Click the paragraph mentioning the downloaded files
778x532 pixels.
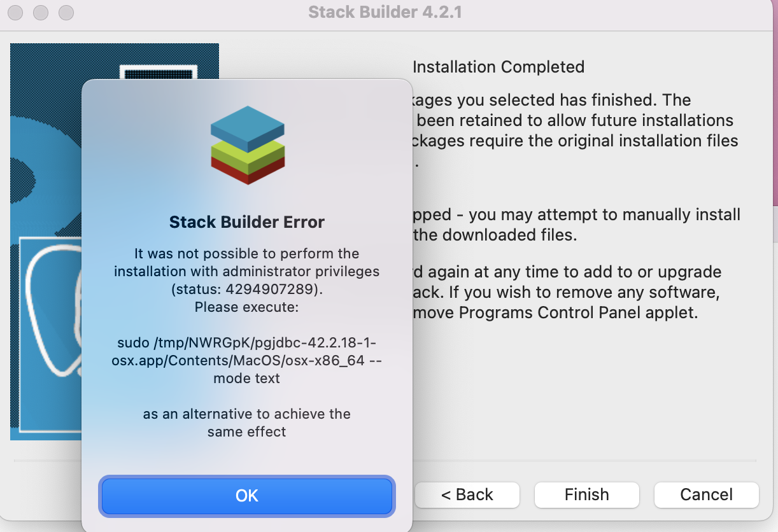tap(576, 225)
